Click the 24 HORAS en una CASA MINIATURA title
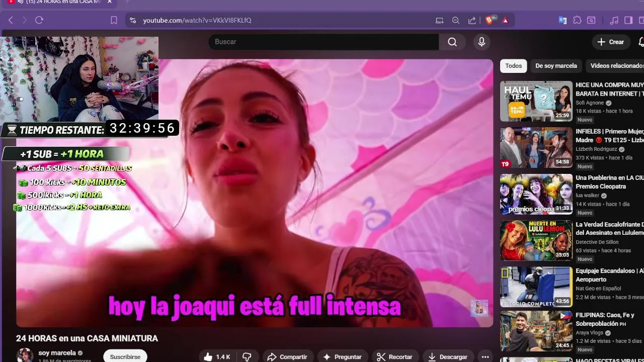 coord(87,338)
